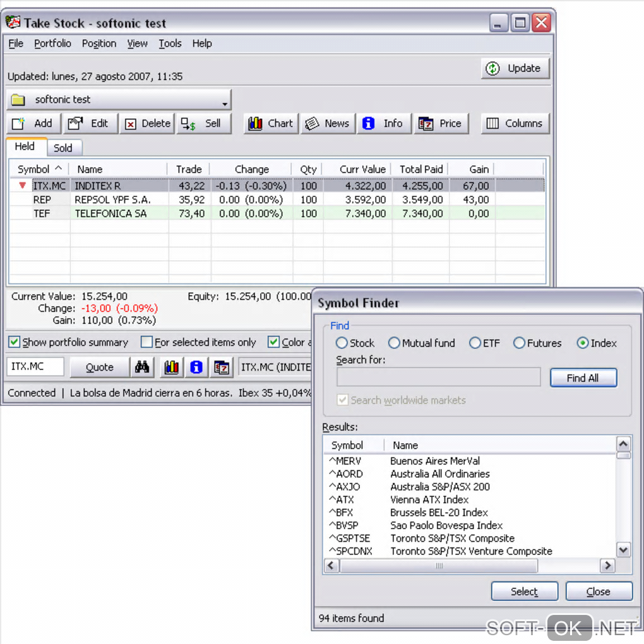
Task: Toggle Show portfolio summary checkbox
Action: coord(15,342)
